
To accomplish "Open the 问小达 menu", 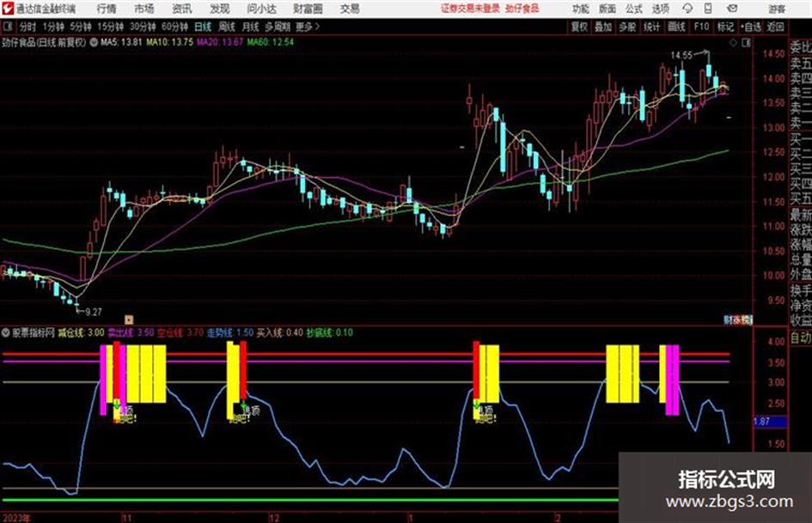I will (261, 9).
